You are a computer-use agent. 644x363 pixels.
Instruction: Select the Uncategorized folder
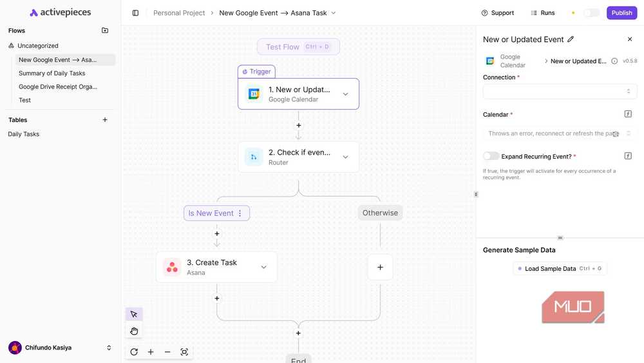coord(38,46)
